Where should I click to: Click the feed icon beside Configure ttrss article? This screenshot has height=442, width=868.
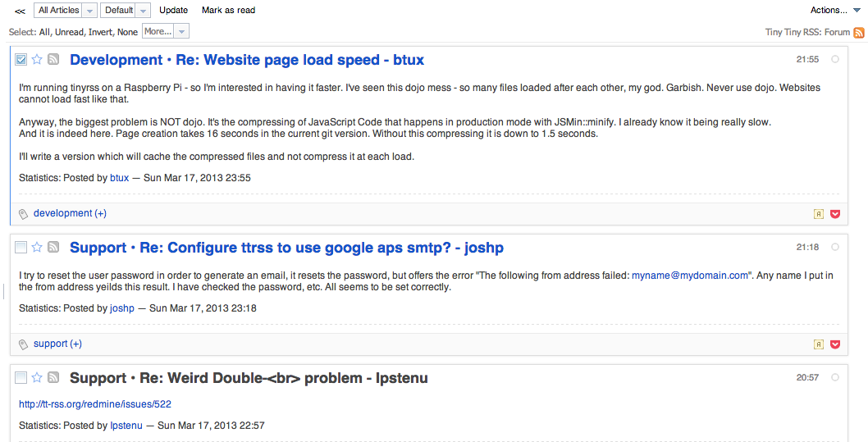[x=53, y=248]
